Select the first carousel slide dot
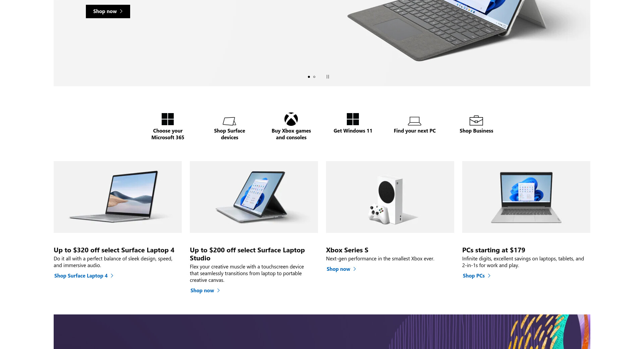Viewport: 644px width, 349px height. tap(309, 77)
